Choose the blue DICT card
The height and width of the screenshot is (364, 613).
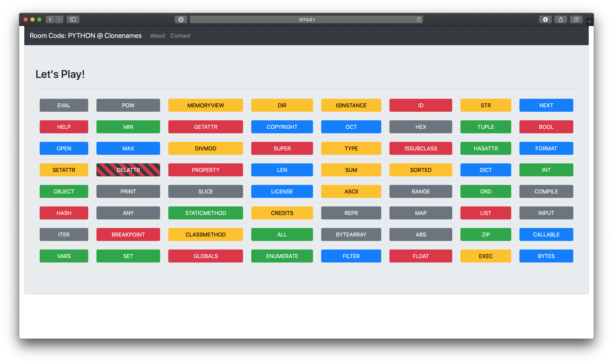point(486,170)
